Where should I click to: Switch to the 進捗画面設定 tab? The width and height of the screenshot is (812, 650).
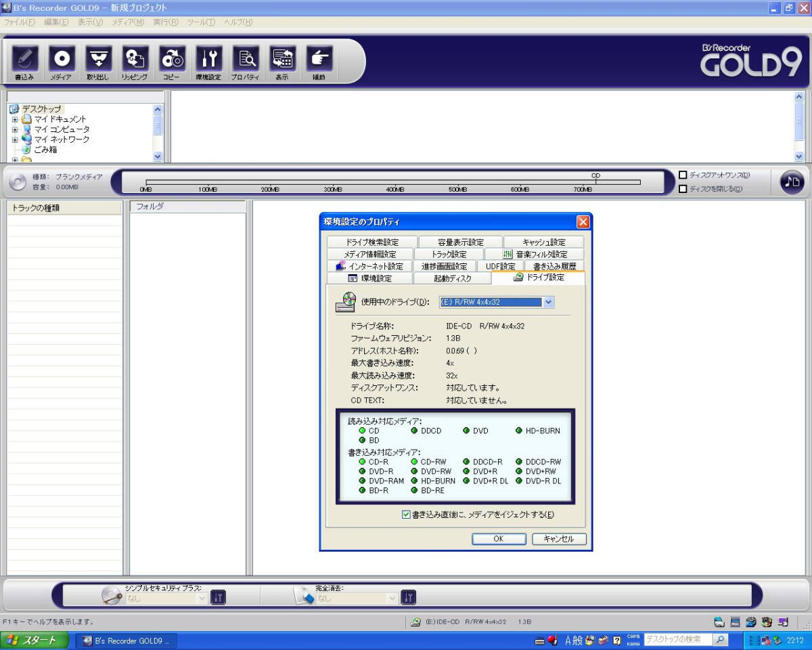[444, 266]
